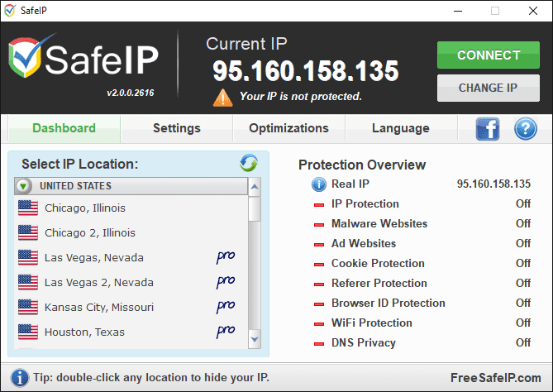553x392 pixels.
Task: Click the pro badge on Las Vegas, Nevada
Action: [x=226, y=257]
